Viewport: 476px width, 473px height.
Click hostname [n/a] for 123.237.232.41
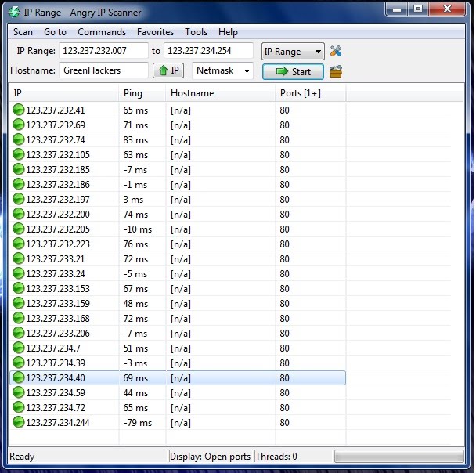pos(181,110)
